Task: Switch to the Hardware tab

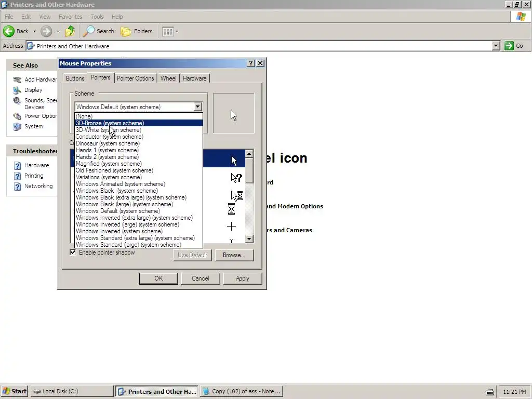Action: coord(194,78)
